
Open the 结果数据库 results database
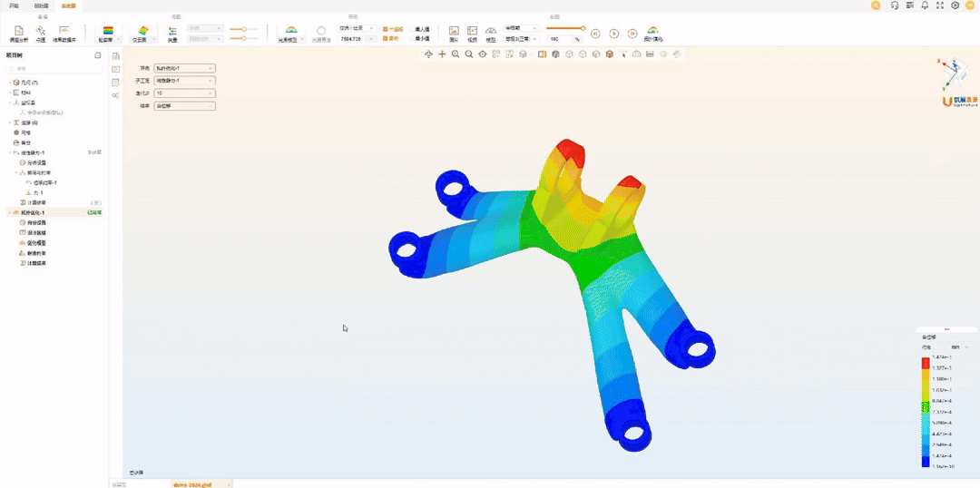tap(64, 34)
